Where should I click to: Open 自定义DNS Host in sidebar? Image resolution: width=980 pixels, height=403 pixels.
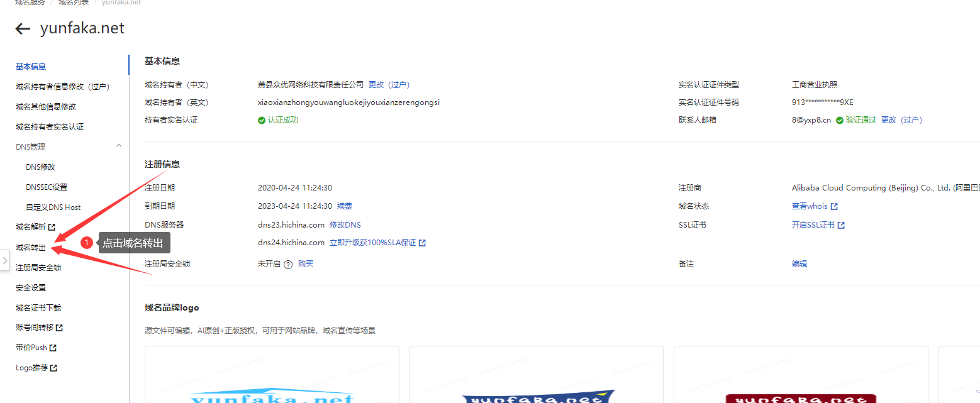53,207
